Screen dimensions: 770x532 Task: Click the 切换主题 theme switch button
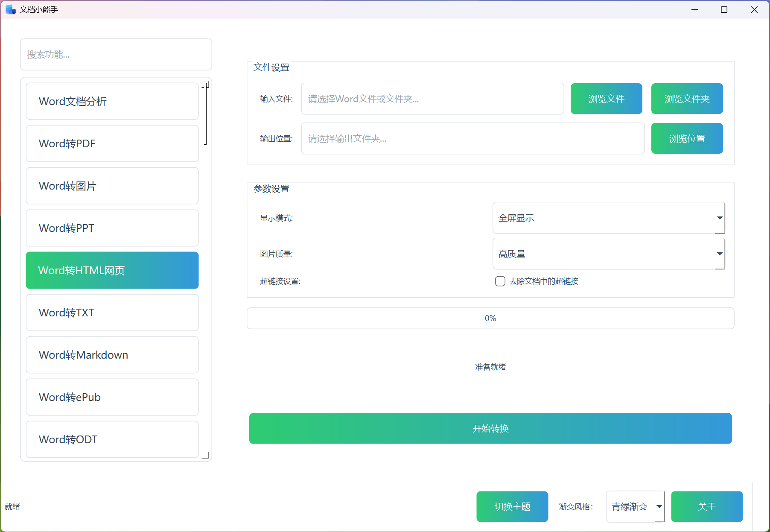click(x=512, y=506)
